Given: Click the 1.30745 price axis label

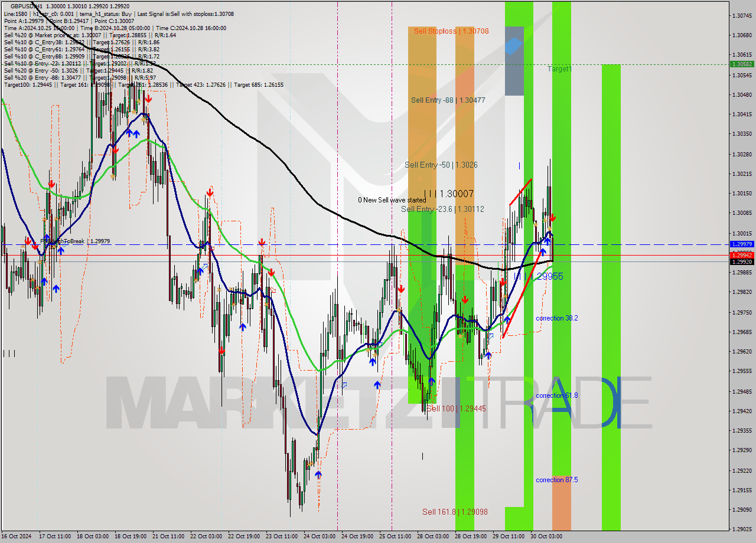Looking at the screenshot, I should coord(741,15).
